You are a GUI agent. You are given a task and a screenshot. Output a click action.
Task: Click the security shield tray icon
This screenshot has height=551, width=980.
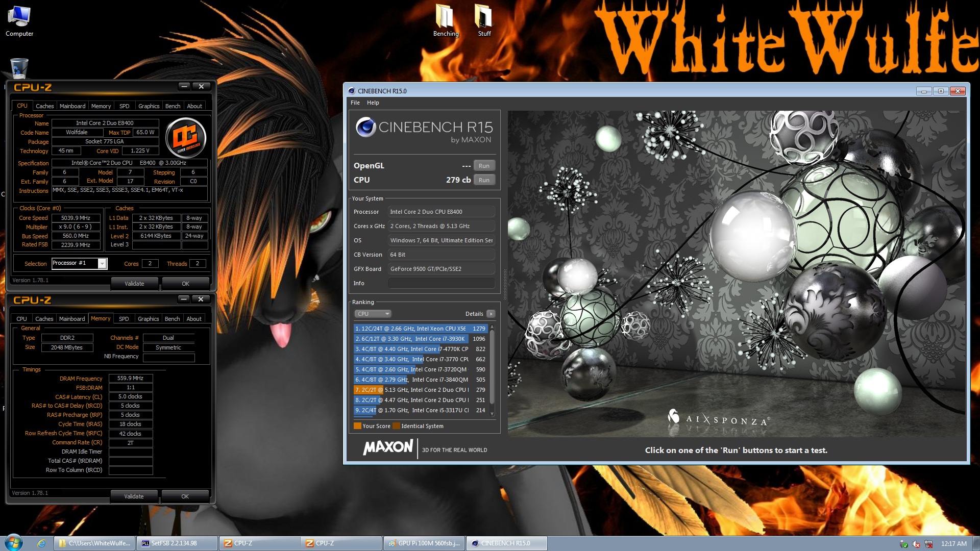[904, 544]
